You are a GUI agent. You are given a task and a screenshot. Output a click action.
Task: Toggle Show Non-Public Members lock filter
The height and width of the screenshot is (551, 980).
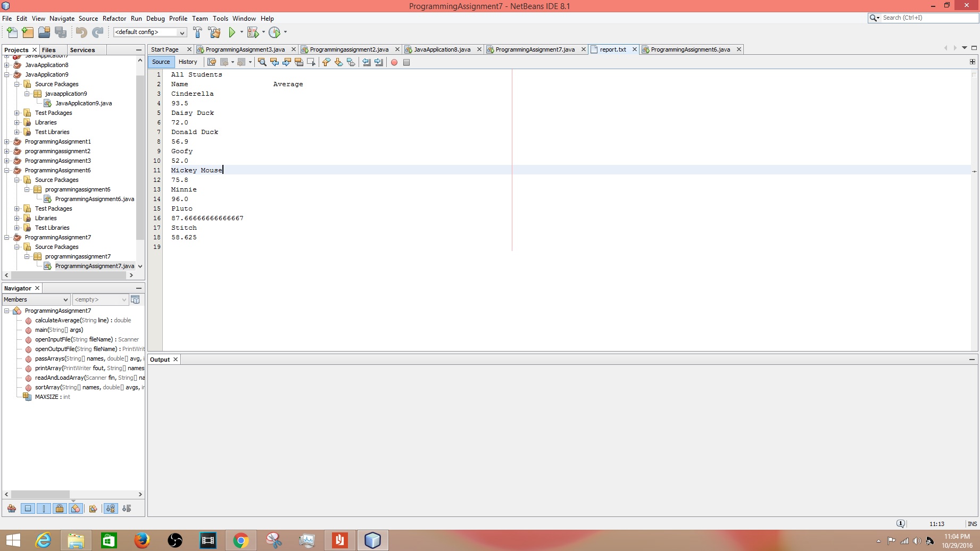pos(60,508)
